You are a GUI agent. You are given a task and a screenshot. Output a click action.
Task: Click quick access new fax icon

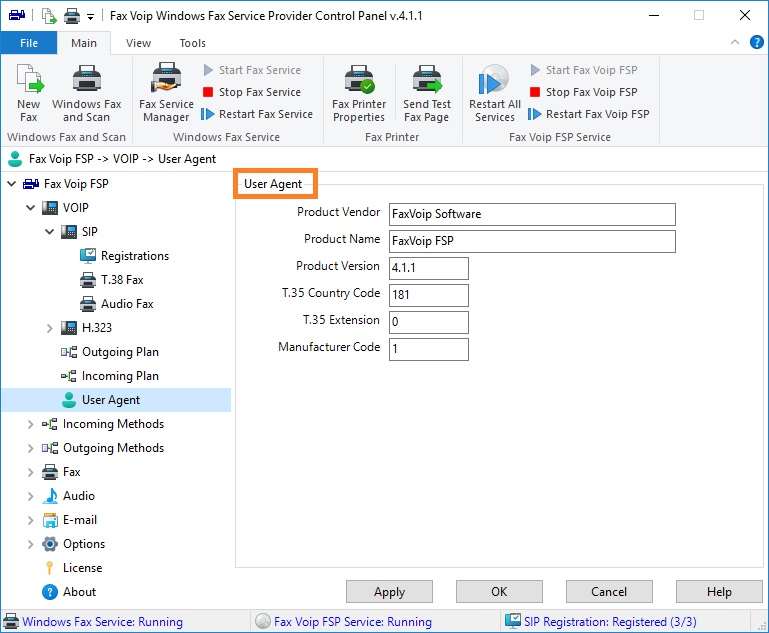coord(49,16)
